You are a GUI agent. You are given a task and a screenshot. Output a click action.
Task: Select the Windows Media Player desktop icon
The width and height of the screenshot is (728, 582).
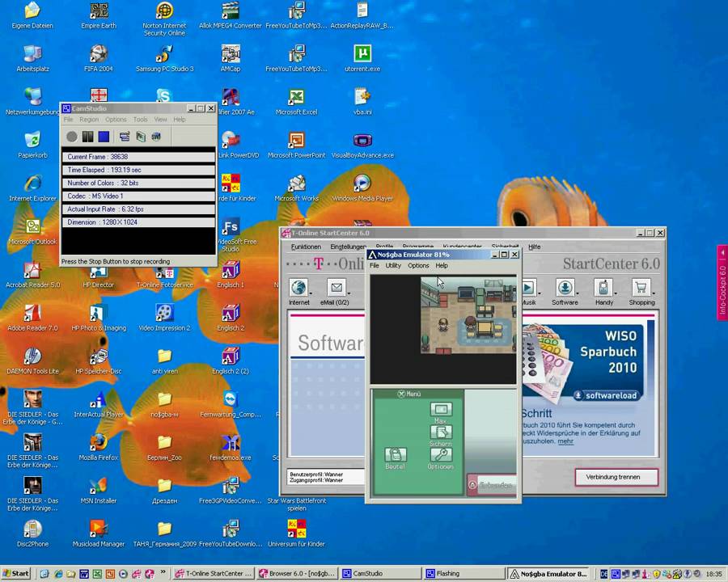click(x=362, y=188)
